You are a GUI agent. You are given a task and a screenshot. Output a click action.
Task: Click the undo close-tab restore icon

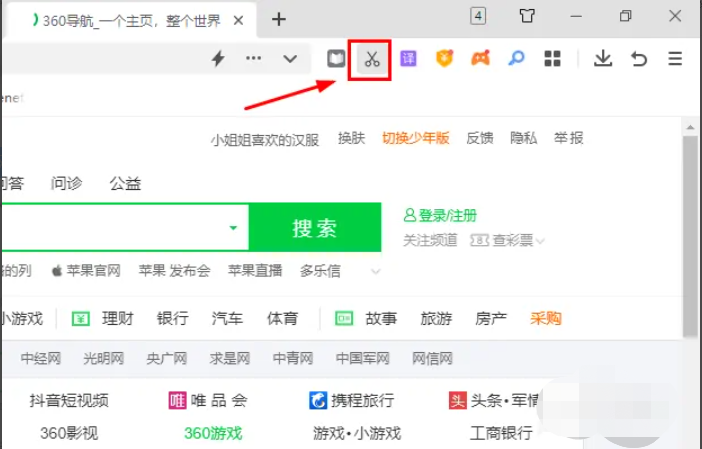[639, 59]
